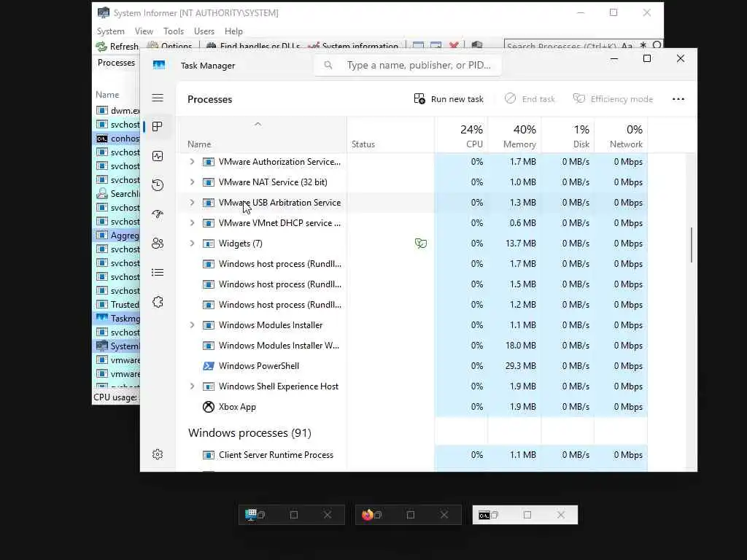The image size is (747, 560).
Task: Click the System Informer title bar icon
Action: point(104,12)
